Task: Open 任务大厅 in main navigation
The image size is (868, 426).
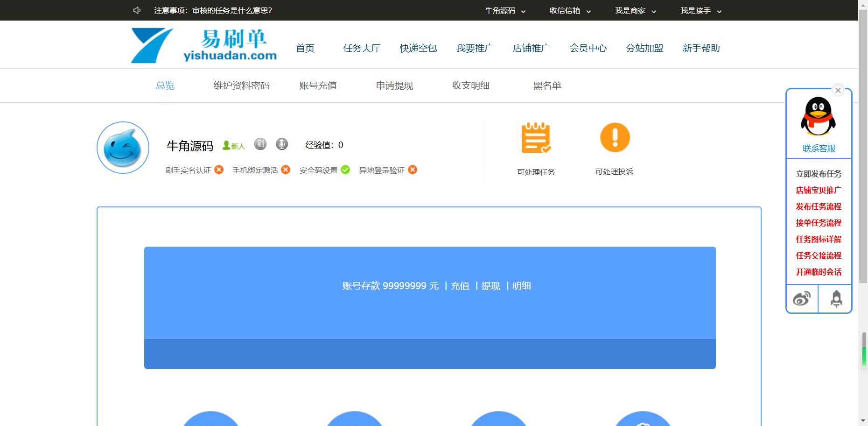Action: click(362, 48)
